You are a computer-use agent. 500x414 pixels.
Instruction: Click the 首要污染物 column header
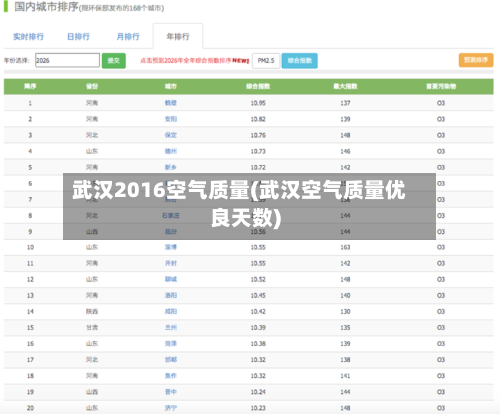pyautogui.click(x=441, y=86)
